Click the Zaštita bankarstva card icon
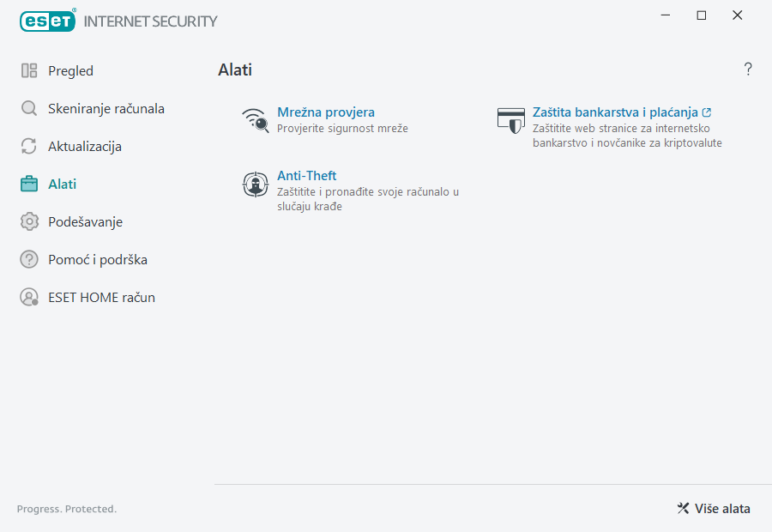772x532 pixels. tap(511, 120)
